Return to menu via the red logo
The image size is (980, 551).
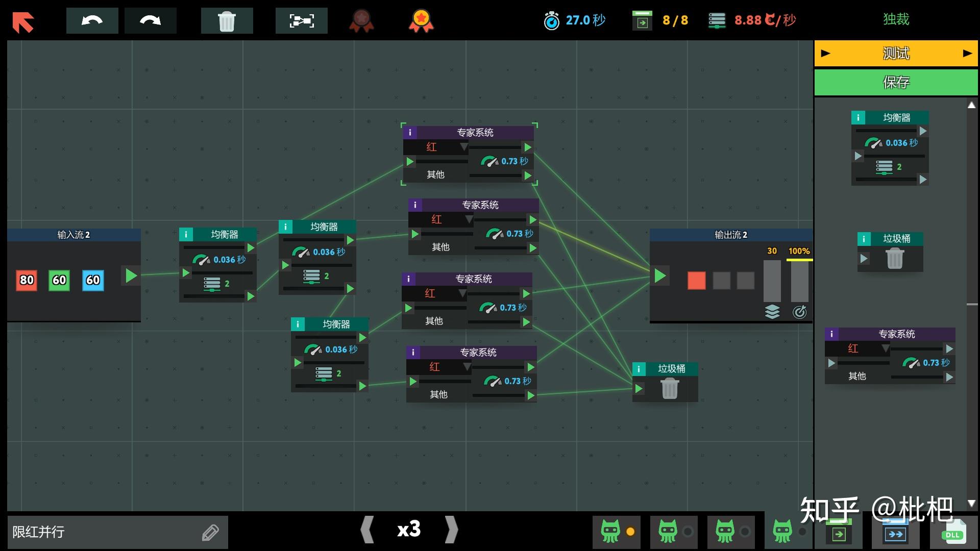(23, 21)
